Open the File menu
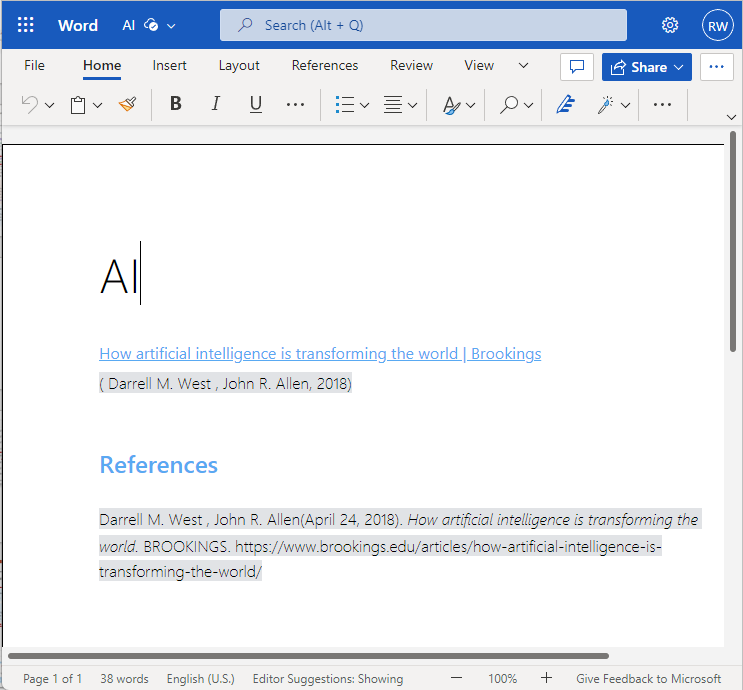The image size is (743, 690). pos(34,65)
